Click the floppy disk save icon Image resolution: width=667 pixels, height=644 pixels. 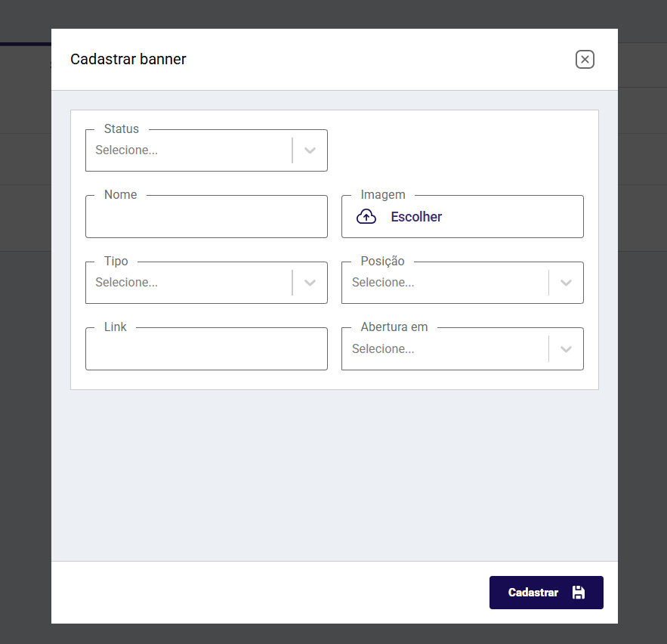point(579,592)
